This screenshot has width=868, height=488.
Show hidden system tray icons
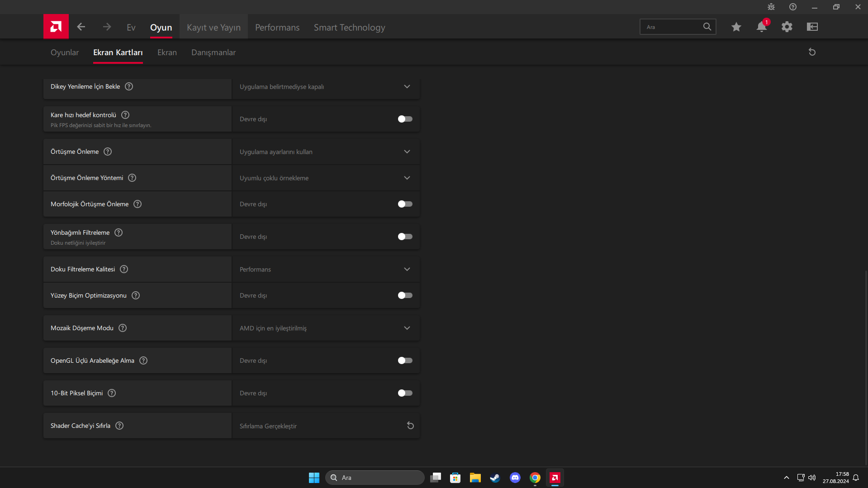(787, 478)
